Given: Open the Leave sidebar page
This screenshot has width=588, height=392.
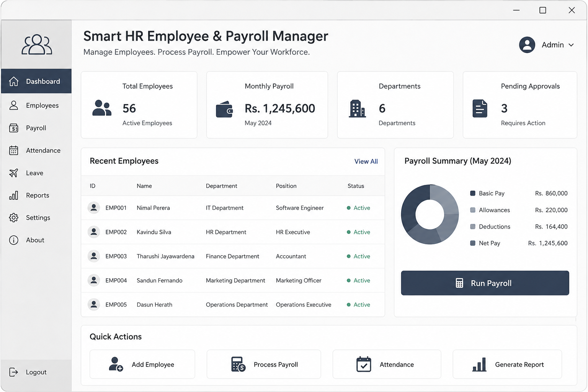Looking at the screenshot, I should click(x=36, y=173).
